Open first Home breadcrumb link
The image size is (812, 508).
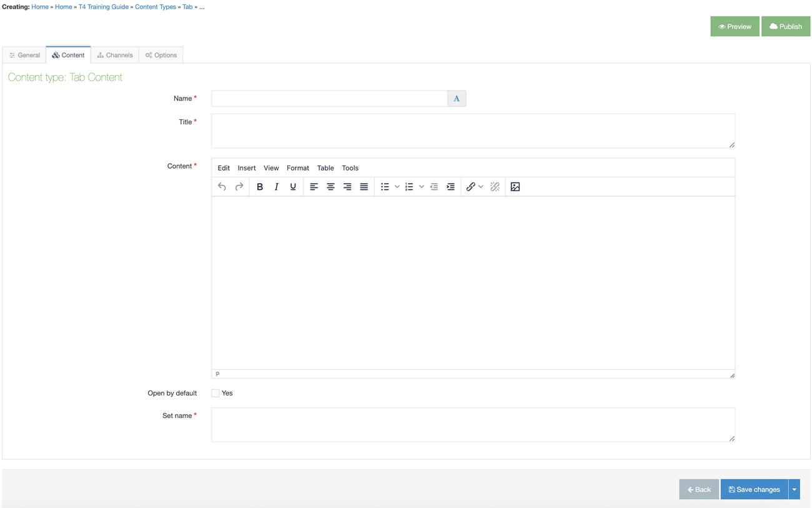click(40, 7)
